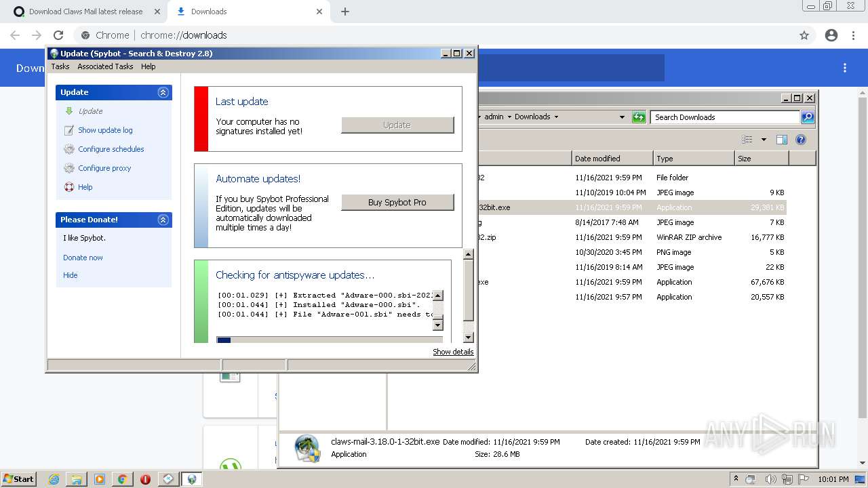Click the Show details link

click(x=453, y=352)
